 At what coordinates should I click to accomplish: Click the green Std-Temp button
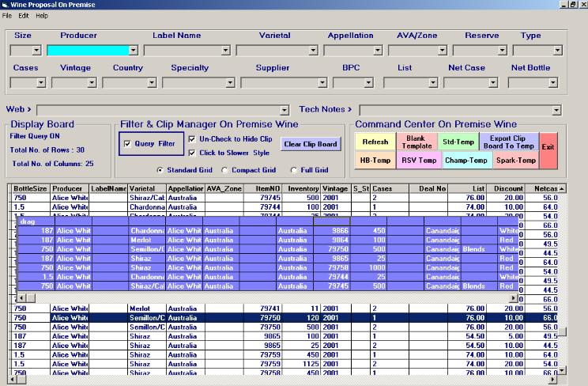(x=458, y=142)
